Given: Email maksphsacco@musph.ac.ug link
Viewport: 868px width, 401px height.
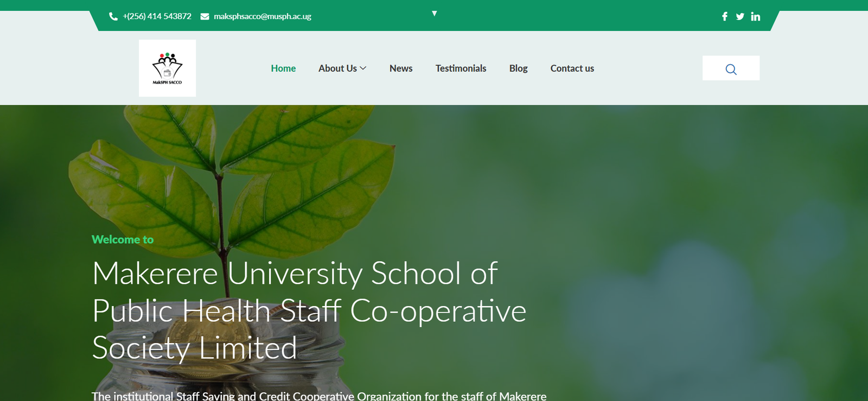Looking at the screenshot, I should [263, 16].
